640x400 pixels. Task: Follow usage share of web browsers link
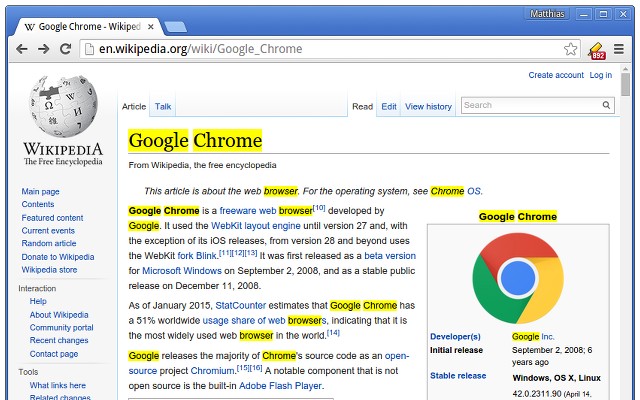(264, 321)
